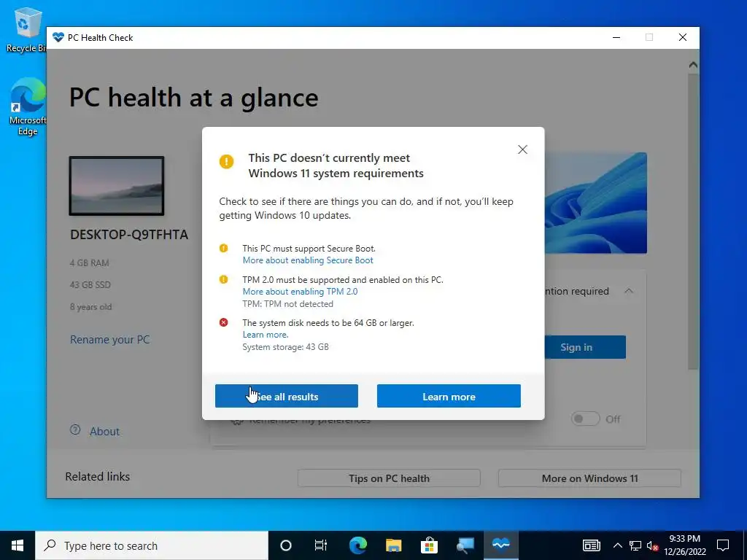Collapse the attention required section chevron

629,291
